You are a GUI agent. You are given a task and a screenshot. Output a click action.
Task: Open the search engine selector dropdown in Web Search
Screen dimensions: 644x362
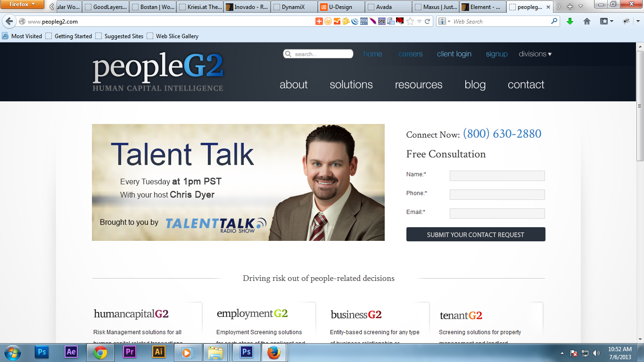[x=444, y=21]
